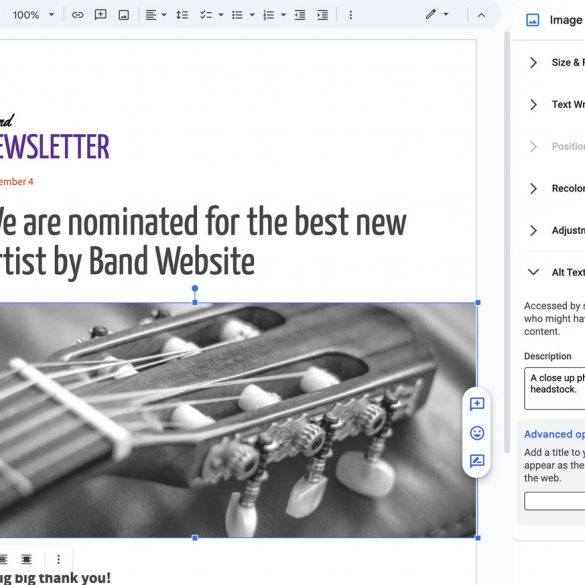585x585 pixels.
Task: Click the alt text Description field
Action: (x=555, y=389)
